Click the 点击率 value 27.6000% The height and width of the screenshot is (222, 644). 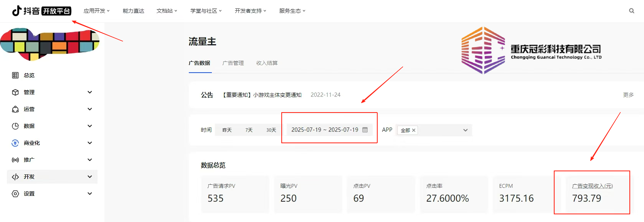tap(447, 198)
